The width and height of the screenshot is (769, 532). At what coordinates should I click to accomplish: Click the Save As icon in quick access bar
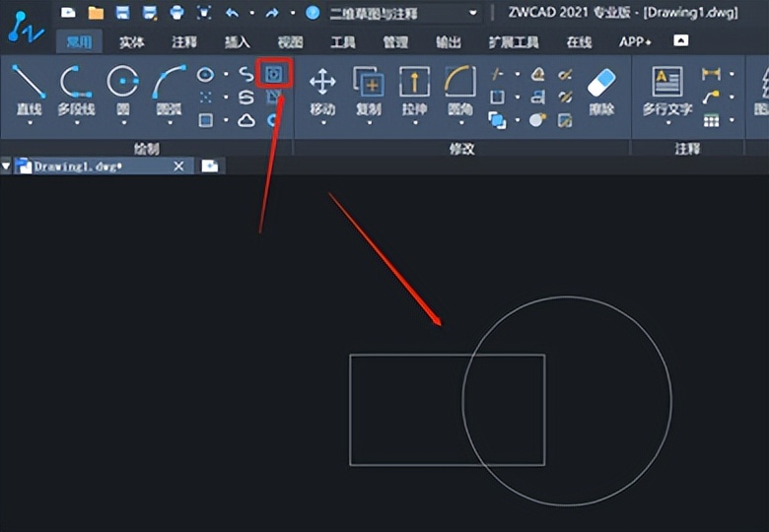coord(150,12)
